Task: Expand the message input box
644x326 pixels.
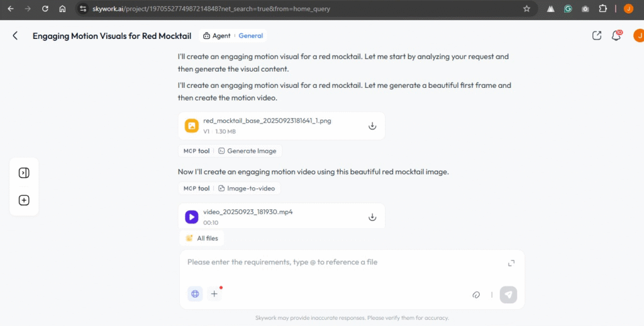Action: coord(511,263)
